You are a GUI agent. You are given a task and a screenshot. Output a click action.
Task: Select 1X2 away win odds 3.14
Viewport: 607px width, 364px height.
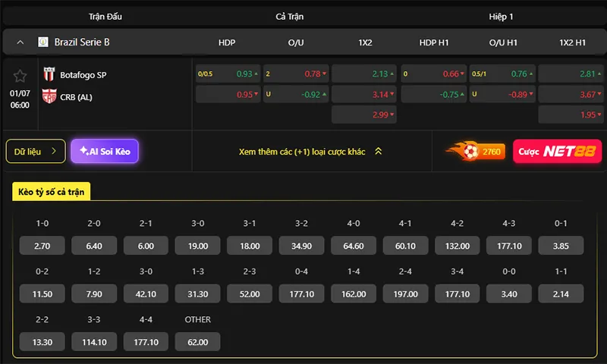point(364,94)
